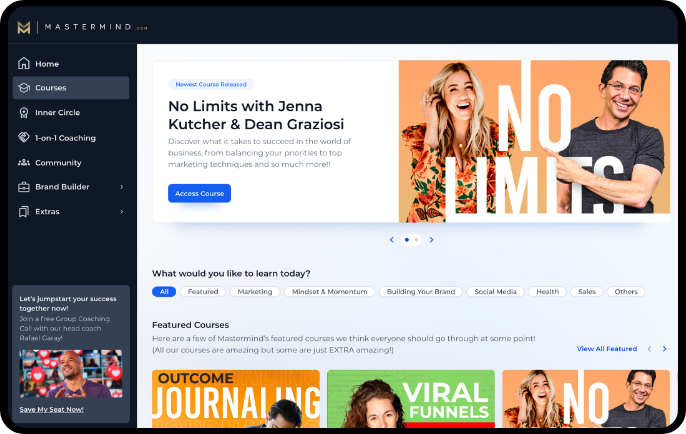Select the Others filter pill
Screen dimensions: 686x434
[x=626, y=291]
